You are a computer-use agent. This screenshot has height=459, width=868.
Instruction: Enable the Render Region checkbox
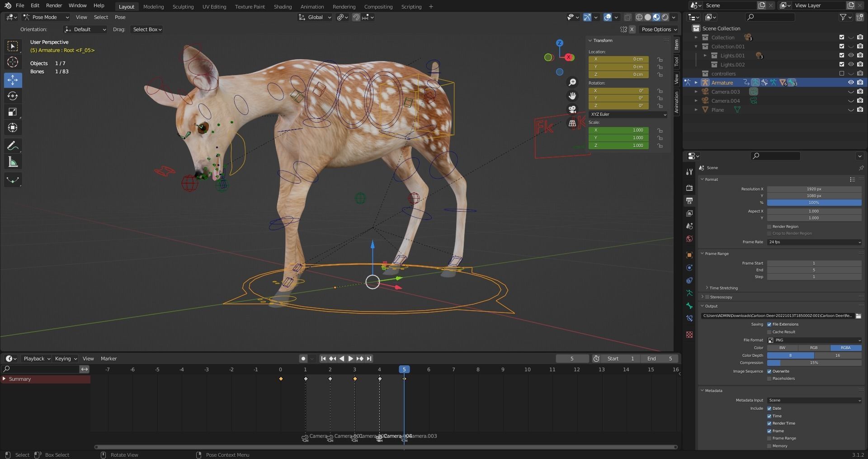[x=769, y=227]
